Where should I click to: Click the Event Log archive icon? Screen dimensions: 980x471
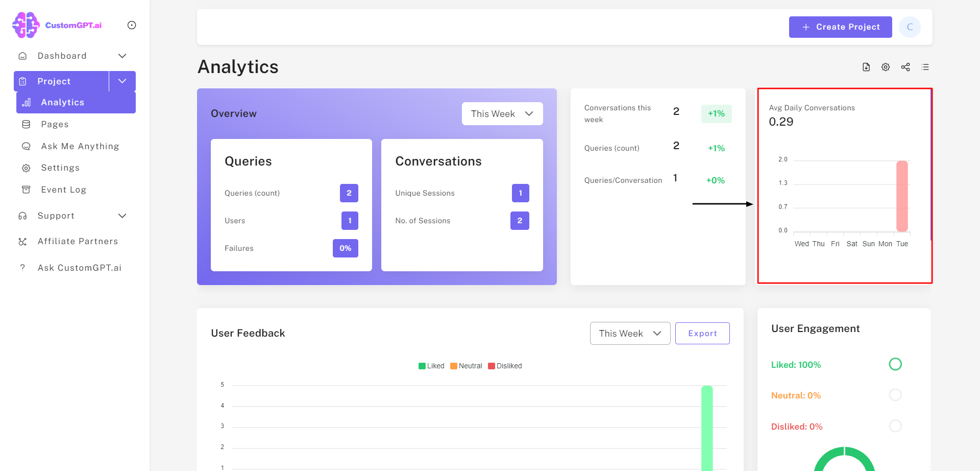click(26, 190)
